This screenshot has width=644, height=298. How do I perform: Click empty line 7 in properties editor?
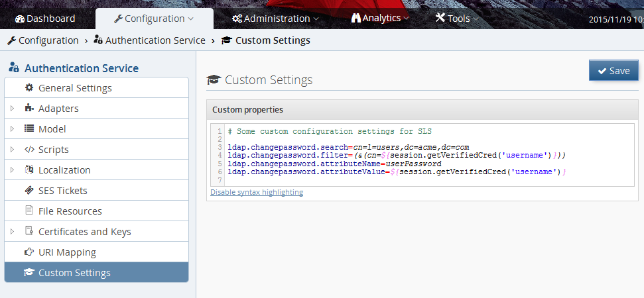click(429, 180)
